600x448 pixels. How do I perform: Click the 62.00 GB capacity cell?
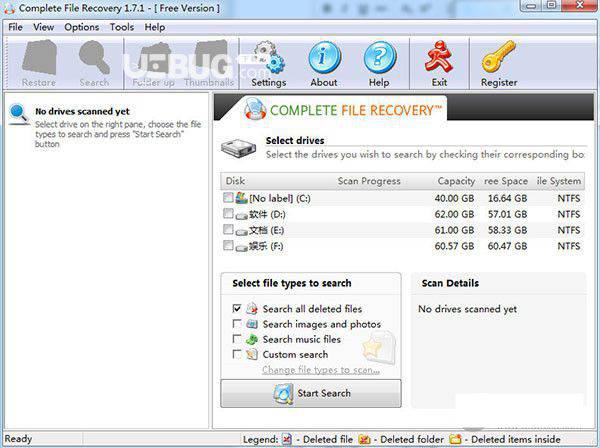pyautogui.click(x=454, y=214)
